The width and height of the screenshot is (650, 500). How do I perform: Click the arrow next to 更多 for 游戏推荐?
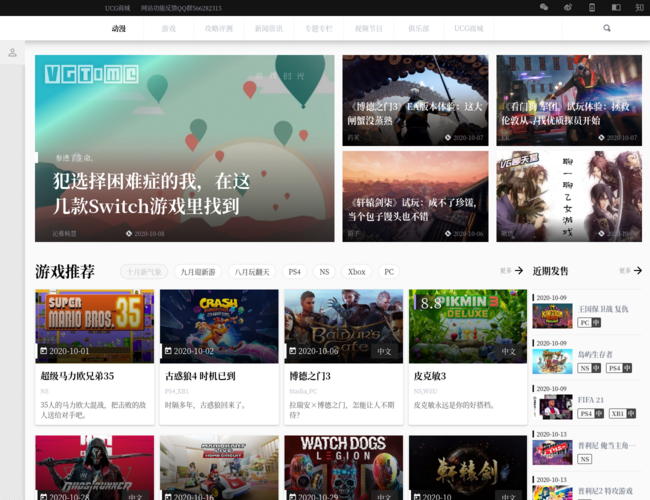519,271
